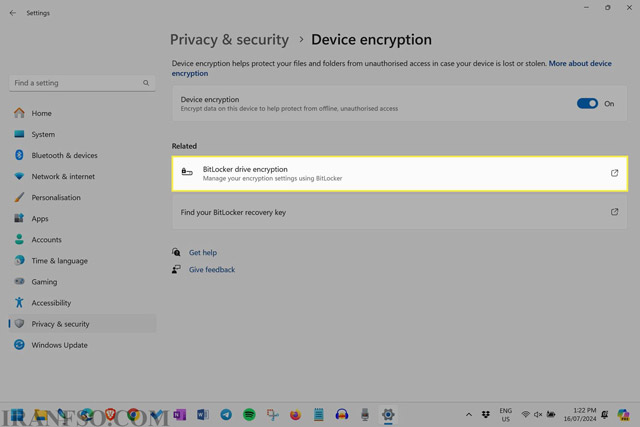Follow the More about device encryption link
This screenshot has width=640, height=427.
580,63
